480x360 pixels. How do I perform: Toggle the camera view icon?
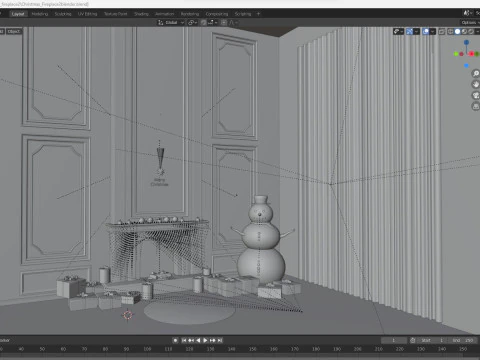(x=476, y=95)
